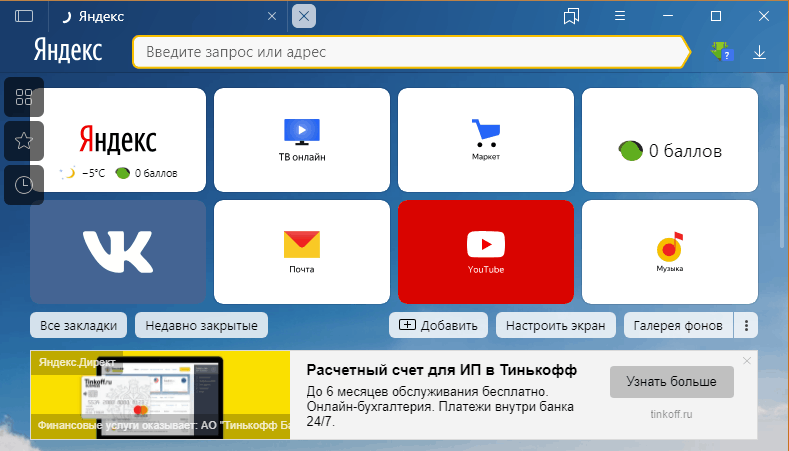Focus the 'Введите запрос или адрес' search field
This screenshot has width=789, height=451.
(410, 52)
